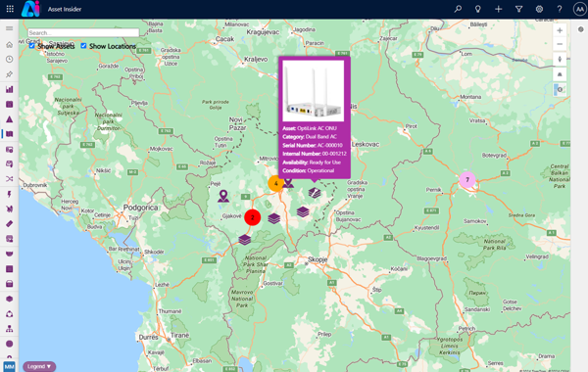
Task: Open the recycle triangle sidebar icon
Action: click(10, 313)
